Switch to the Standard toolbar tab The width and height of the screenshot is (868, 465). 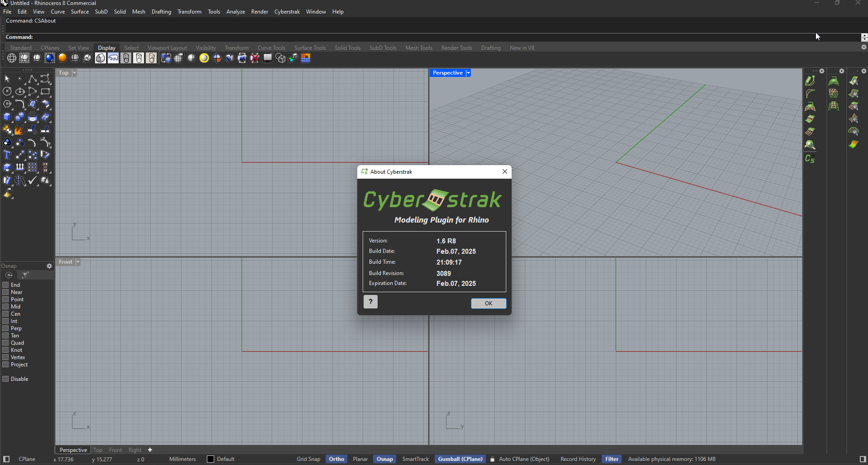point(21,48)
